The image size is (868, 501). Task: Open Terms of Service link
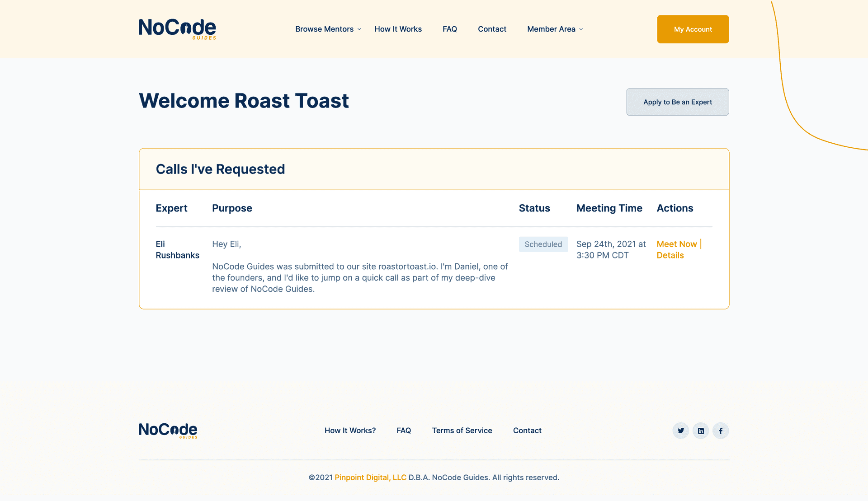click(x=462, y=431)
